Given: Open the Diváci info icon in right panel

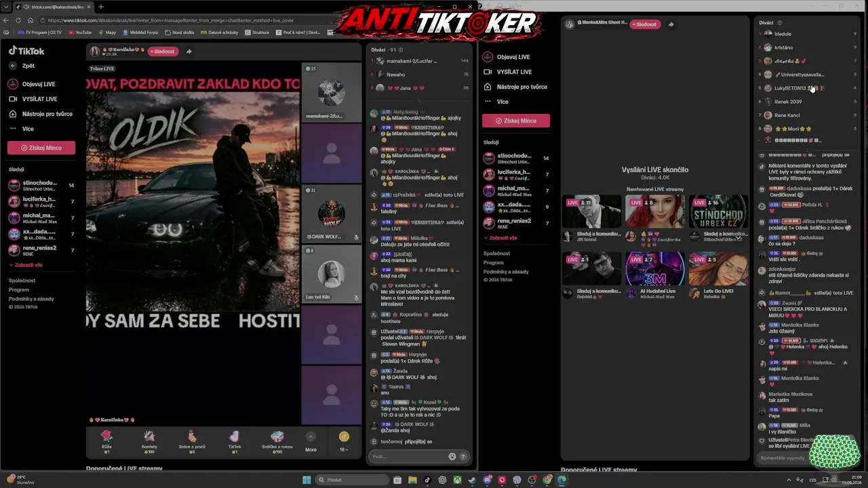Looking at the screenshot, I should pos(780,22).
